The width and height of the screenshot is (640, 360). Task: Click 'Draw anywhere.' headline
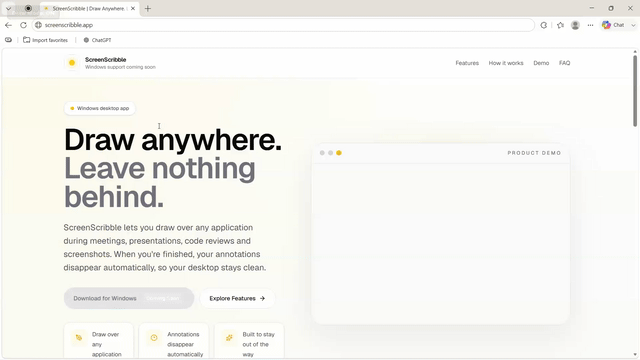[x=173, y=140]
